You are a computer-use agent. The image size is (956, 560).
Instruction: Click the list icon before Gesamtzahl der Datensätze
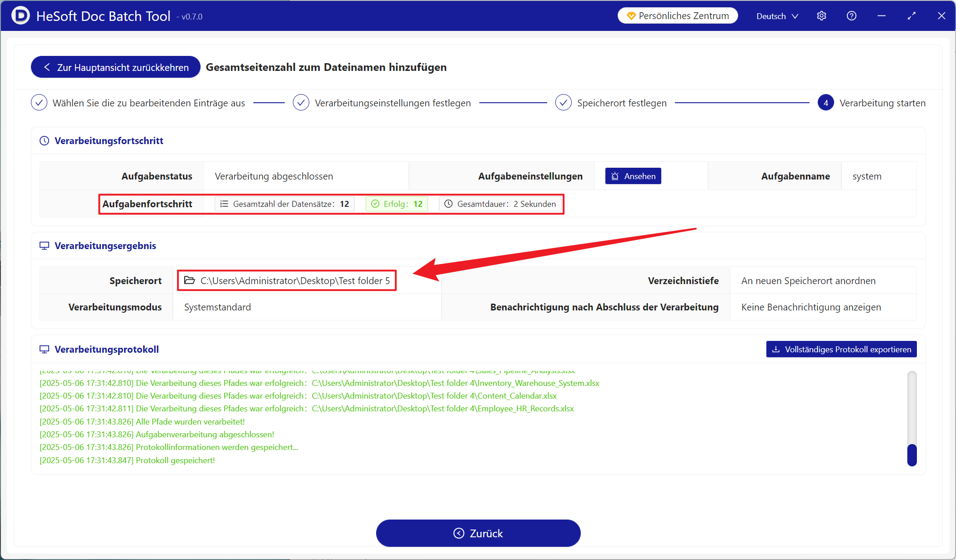pos(224,204)
